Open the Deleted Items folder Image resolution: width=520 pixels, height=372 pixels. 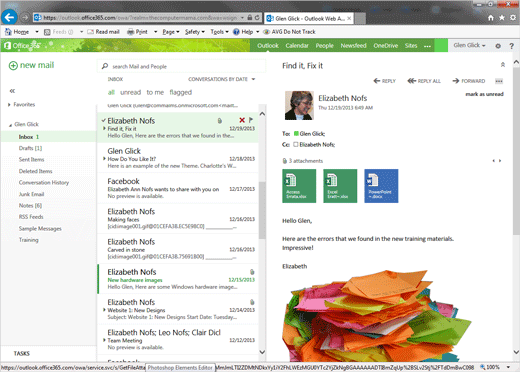pyautogui.click(x=35, y=171)
